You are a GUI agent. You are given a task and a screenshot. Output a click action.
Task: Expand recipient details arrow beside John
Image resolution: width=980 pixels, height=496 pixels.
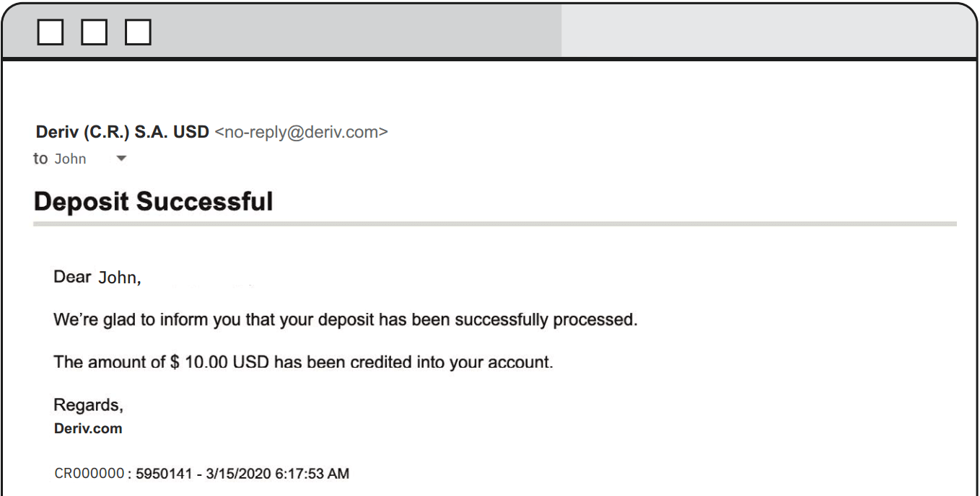coord(121,159)
